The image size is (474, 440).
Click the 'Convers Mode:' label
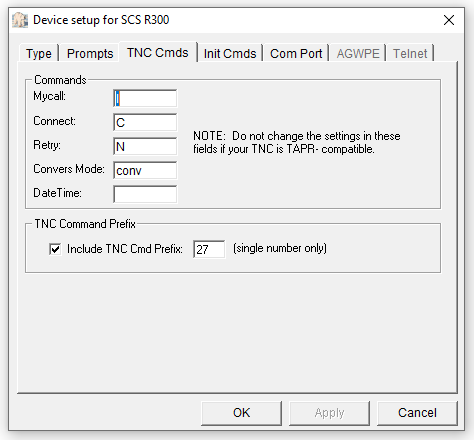pyautogui.click(x=69, y=169)
